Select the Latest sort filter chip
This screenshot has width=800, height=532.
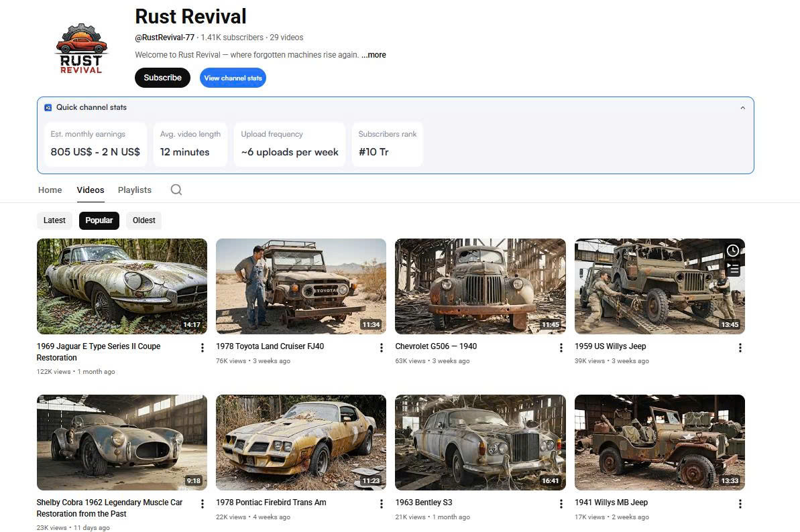54,220
